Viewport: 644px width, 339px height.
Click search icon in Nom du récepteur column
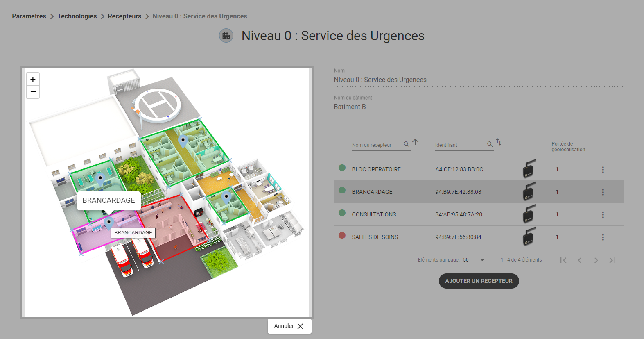coord(407,144)
